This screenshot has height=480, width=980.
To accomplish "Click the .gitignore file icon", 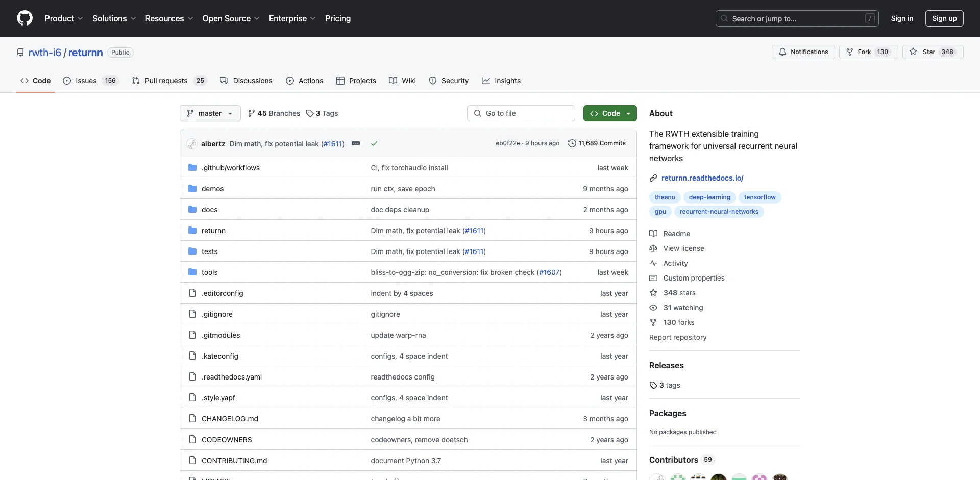I will (192, 314).
